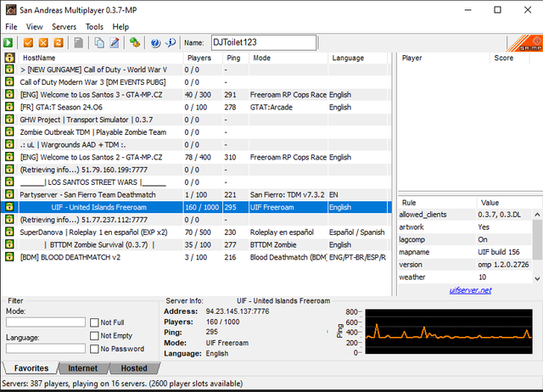This screenshot has height=392, width=543.
Task: Click the allowed_clients rule row
Action: pos(465,215)
